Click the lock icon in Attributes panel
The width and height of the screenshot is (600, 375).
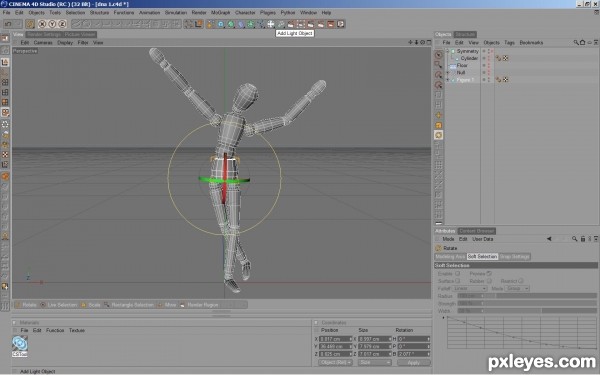click(583, 239)
